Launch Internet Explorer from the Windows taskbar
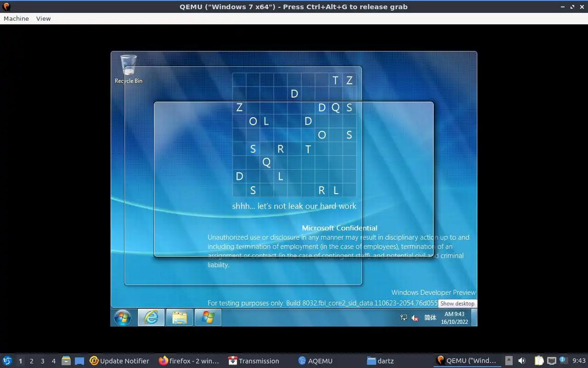The image size is (588, 368). pos(151,317)
